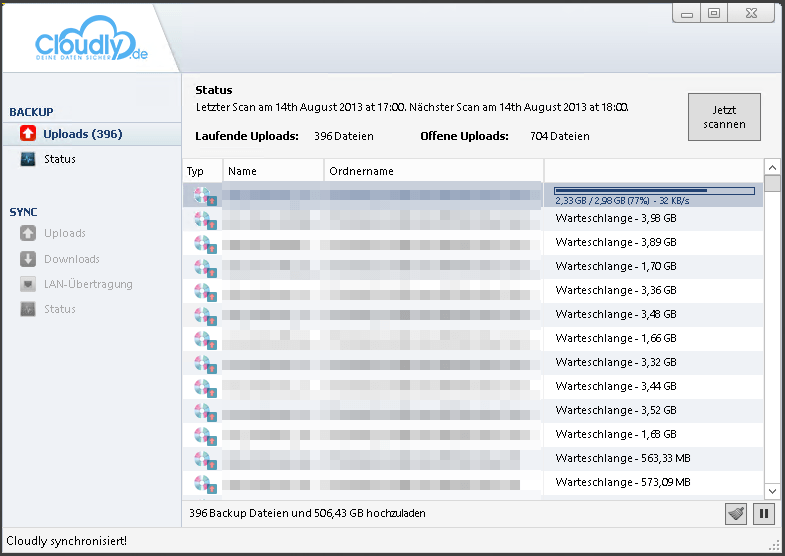The width and height of the screenshot is (785, 556).
Task: Click the LAN-Übertragung network icon
Action: (x=28, y=284)
